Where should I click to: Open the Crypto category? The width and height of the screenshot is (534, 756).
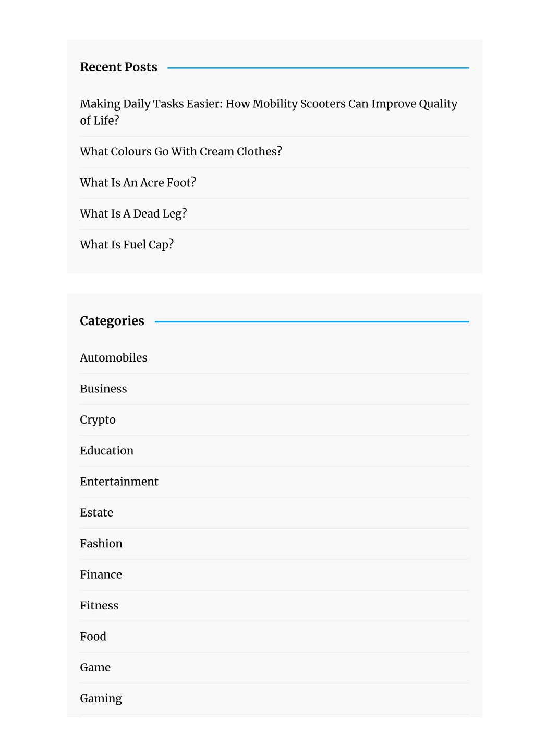tap(98, 420)
